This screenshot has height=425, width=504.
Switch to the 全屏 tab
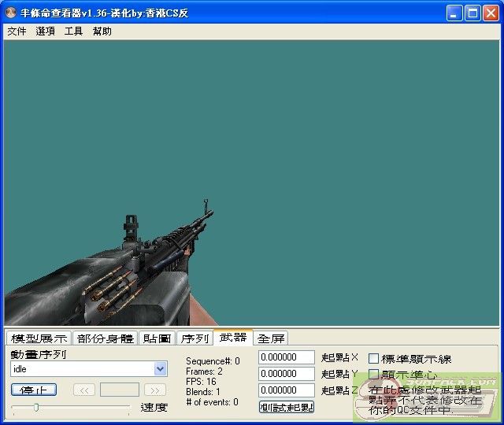point(271,338)
